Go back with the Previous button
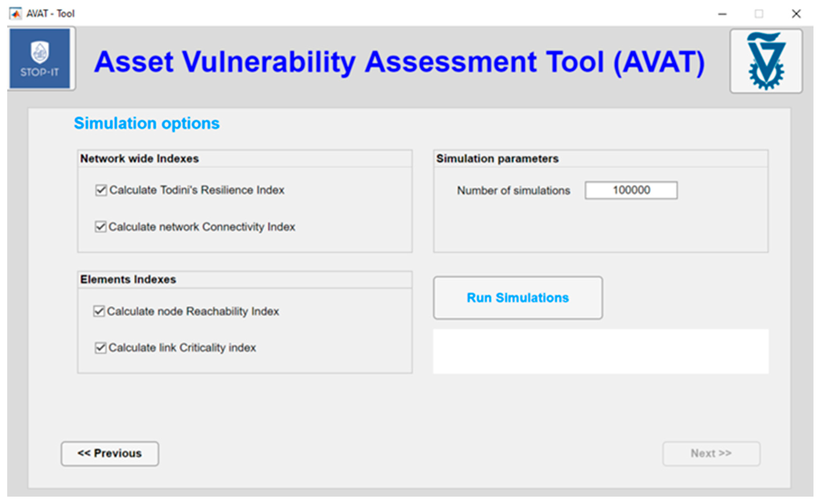The height and width of the screenshot is (504, 818). click(x=110, y=454)
